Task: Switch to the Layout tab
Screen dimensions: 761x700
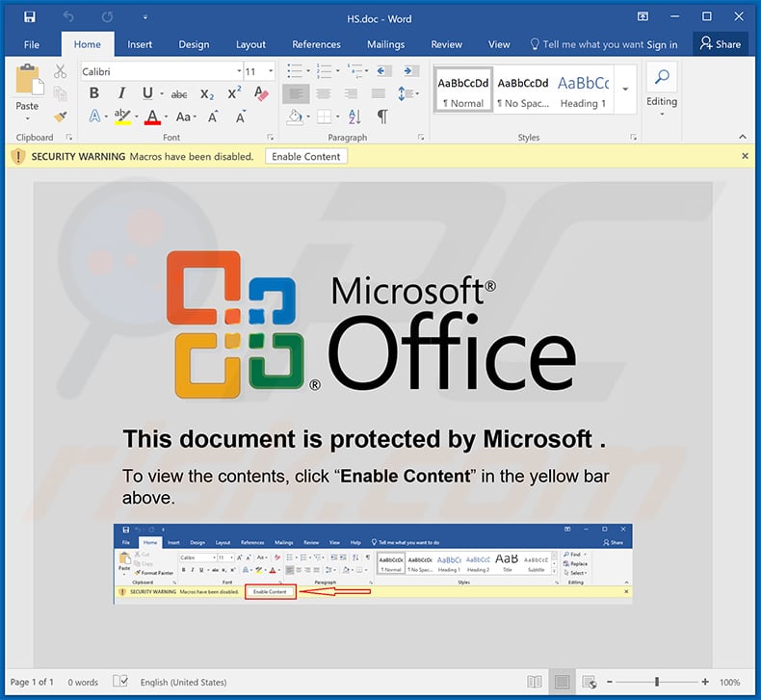Action: 250,44
